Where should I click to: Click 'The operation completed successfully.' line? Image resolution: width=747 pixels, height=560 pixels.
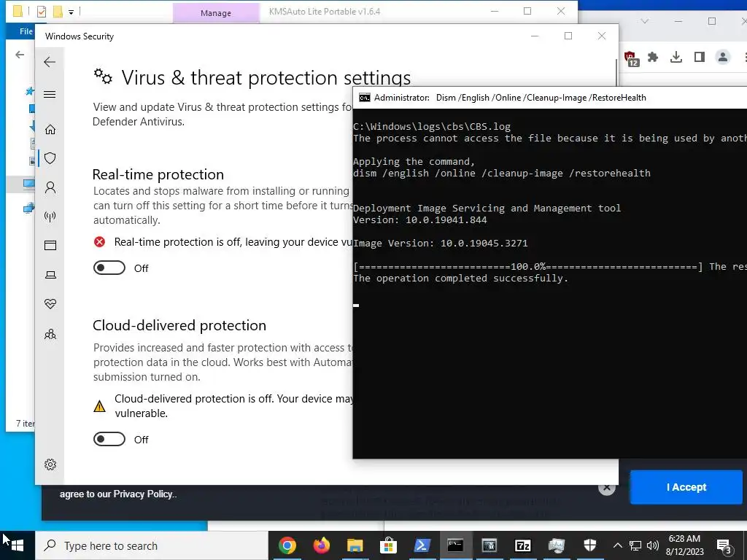(460, 278)
